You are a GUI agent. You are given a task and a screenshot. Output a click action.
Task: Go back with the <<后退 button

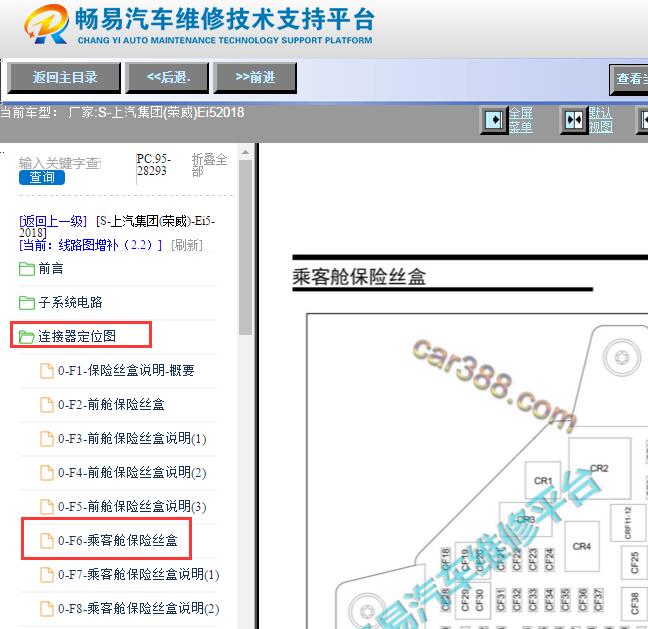tap(168, 78)
